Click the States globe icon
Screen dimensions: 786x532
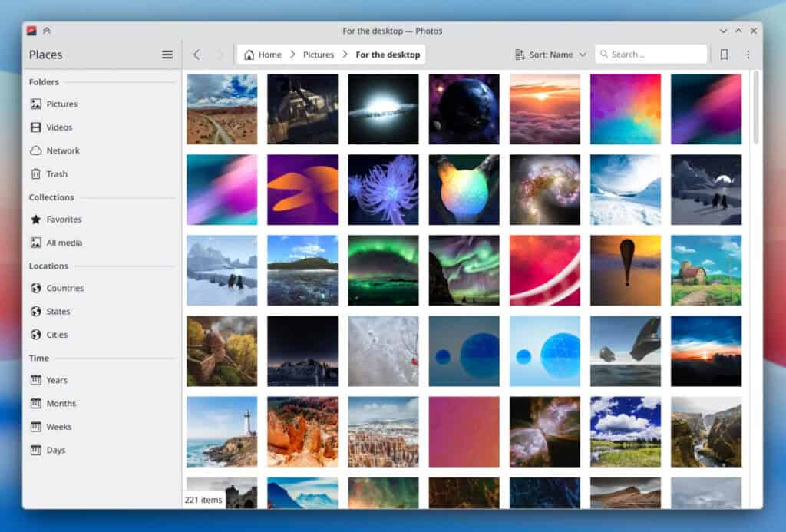coord(35,312)
